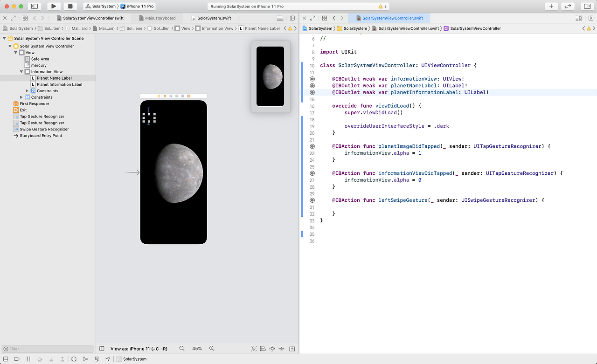597x364 pixels.
Task: Expand Constraints under Information View
Action: pyautogui.click(x=28, y=91)
